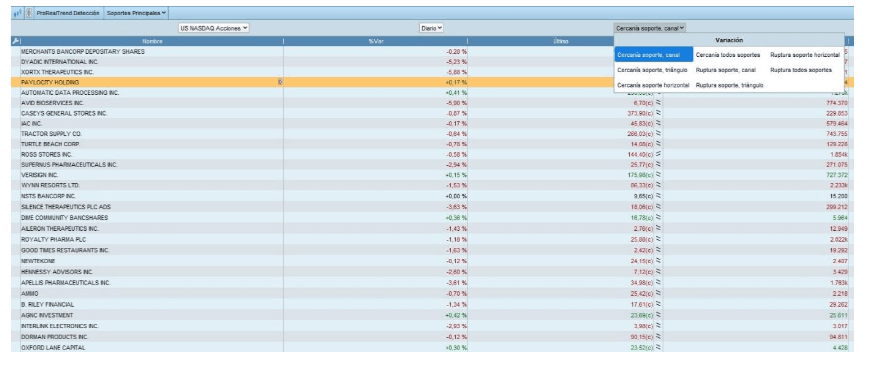Click the trend icon in Oxford Lane Capital row

658,348
